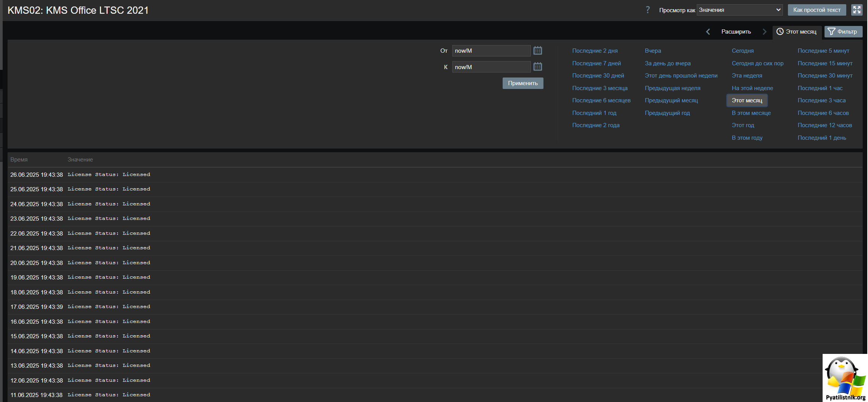Select 'Последние 30 дней' range
The height and width of the screenshot is (402, 868).
[x=598, y=76]
